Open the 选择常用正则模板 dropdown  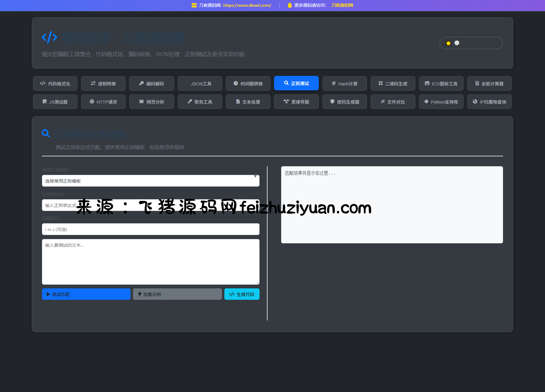click(x=150, y=181)
